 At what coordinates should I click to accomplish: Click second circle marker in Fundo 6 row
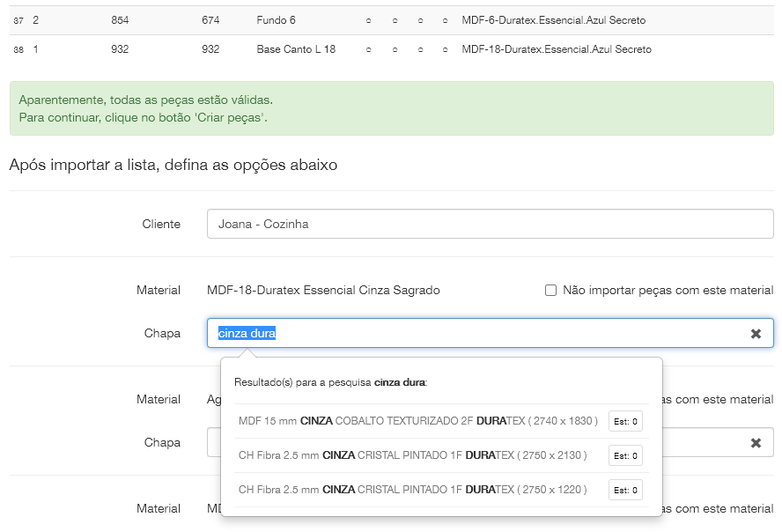(394, 20)
